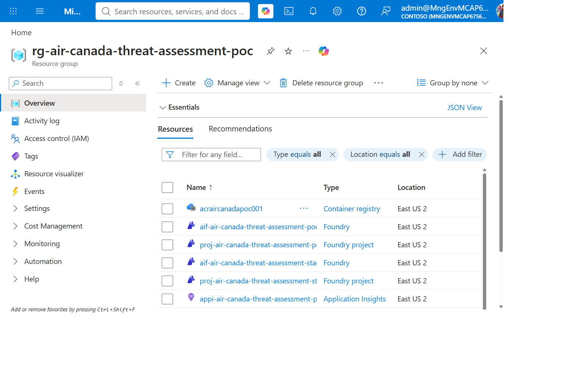Open acraircanadapoc001 resource link
This screenshot has width=588, height=368.
[231, 209]
